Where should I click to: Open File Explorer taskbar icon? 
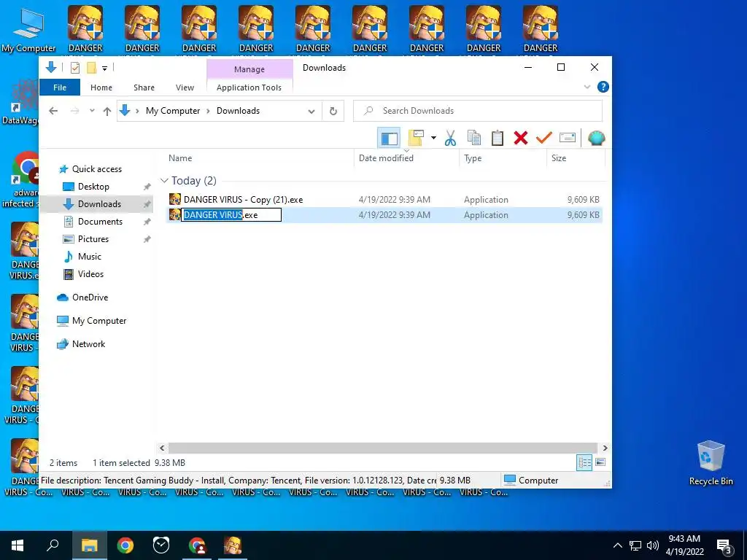click(x=89, y=545)
